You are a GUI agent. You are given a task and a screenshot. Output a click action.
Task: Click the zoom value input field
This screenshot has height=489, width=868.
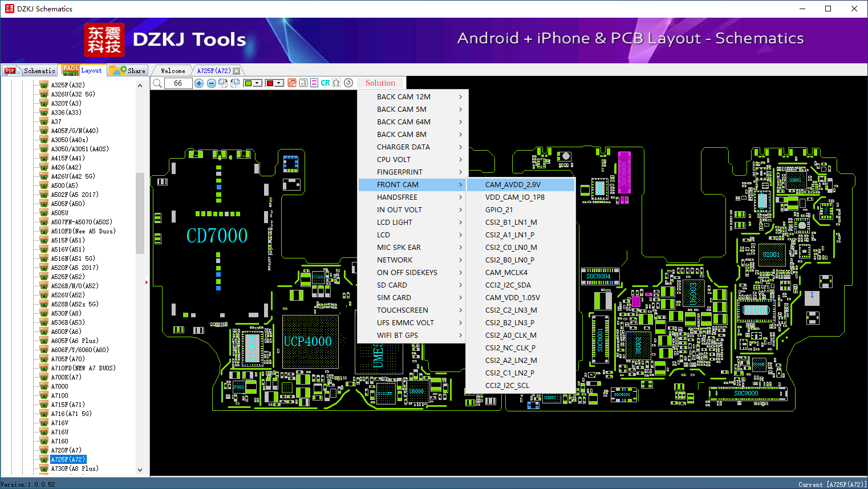click(x=178, y=83)
